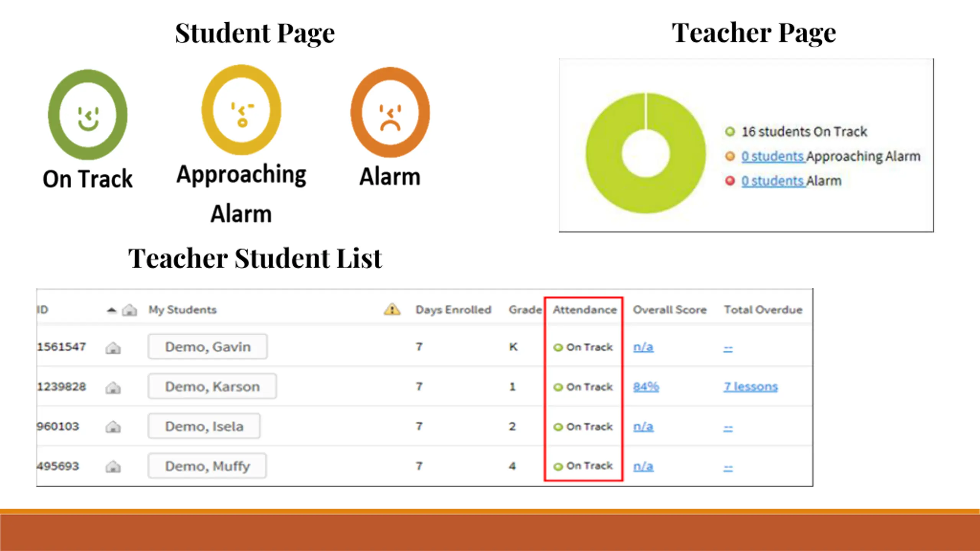Click On Track text in Isela's row

(590, 426)
